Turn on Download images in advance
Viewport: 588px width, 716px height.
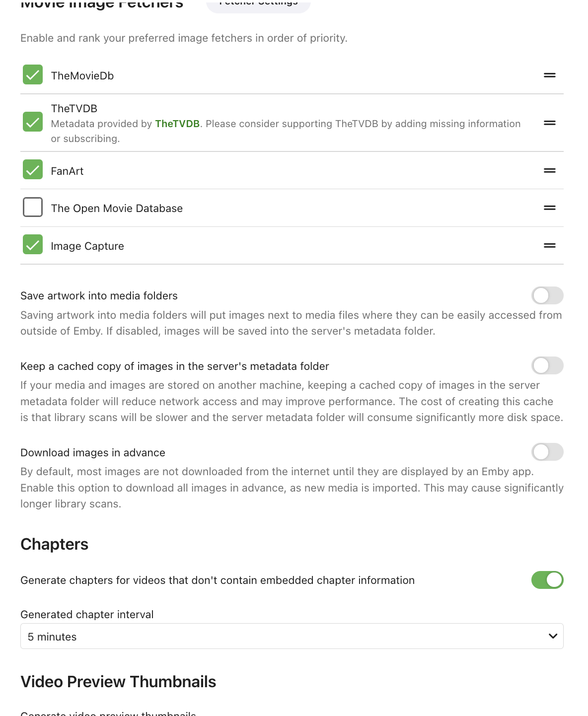click(x=547, y=452)
